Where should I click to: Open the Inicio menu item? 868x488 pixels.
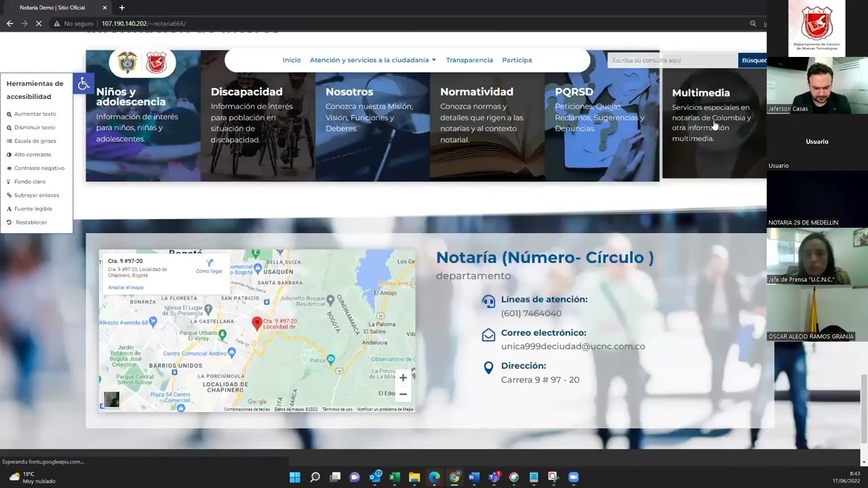point(292,60)
